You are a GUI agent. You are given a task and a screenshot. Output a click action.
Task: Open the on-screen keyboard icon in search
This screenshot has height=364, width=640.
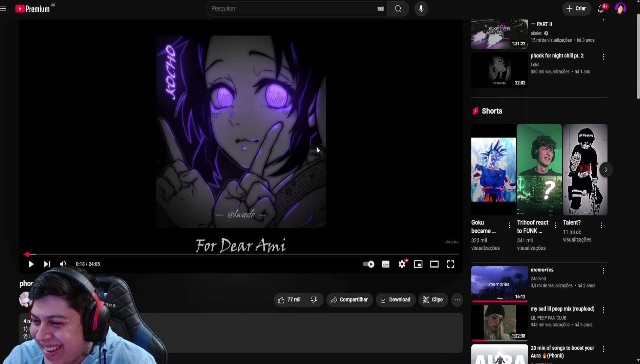(x=381, y=9)
